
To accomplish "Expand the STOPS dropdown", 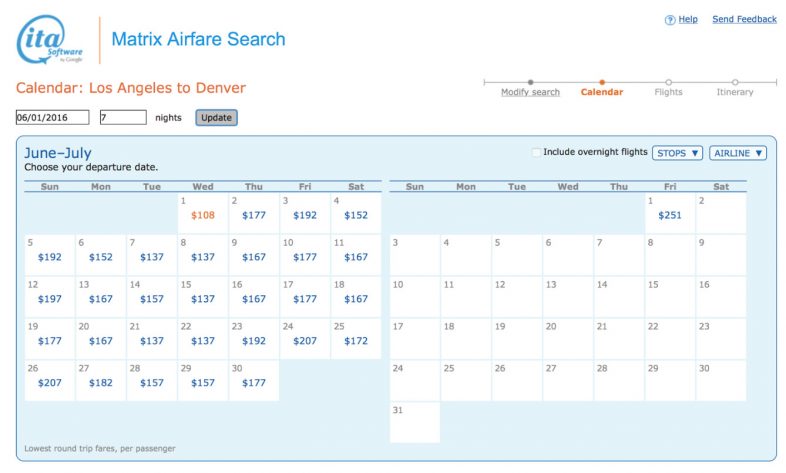I will pyautogui.click(x=677, y=153).
